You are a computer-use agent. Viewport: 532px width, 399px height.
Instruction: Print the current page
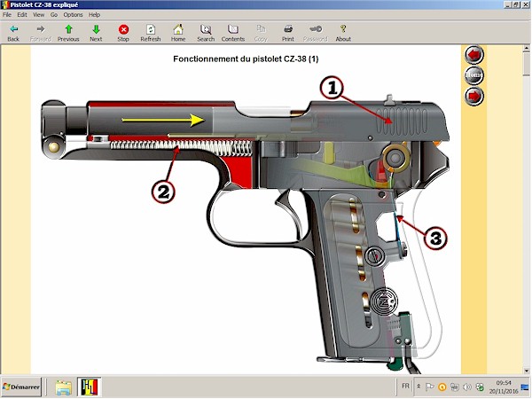[x=288, y=34]
